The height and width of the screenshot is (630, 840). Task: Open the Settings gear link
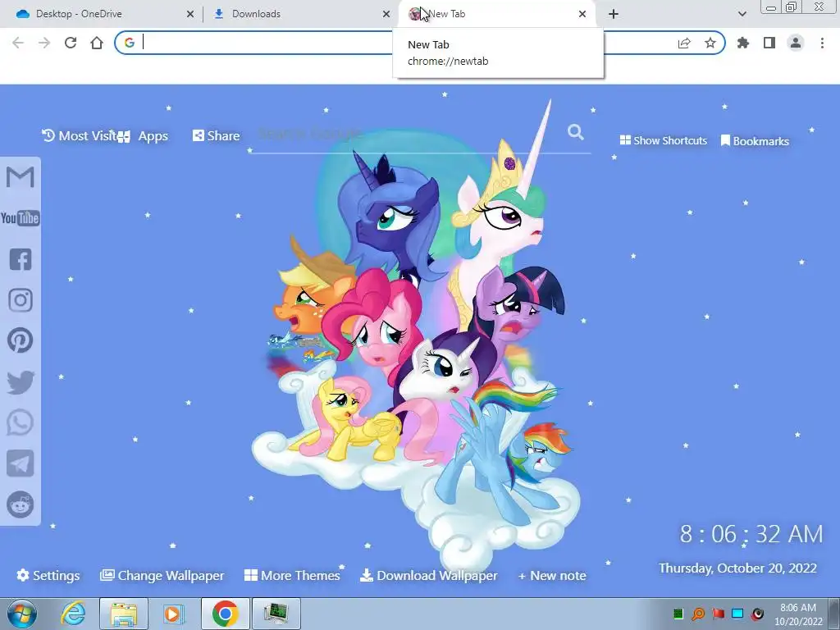[x=48, y=575]
